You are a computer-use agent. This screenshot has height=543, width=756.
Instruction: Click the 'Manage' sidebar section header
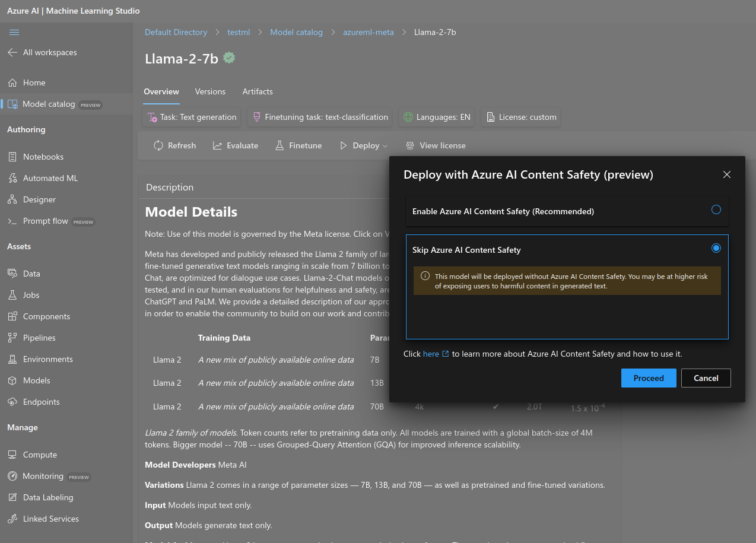click(23, 427)
